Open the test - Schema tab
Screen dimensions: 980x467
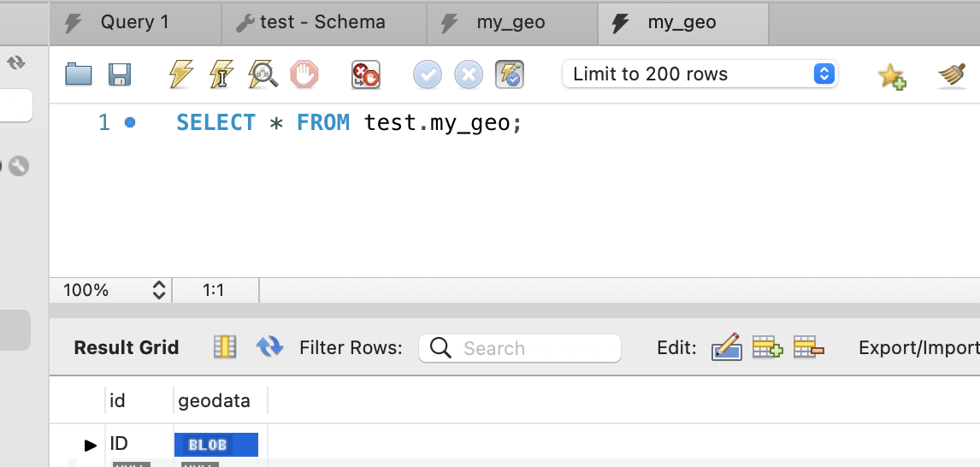(x=322, y=22)
